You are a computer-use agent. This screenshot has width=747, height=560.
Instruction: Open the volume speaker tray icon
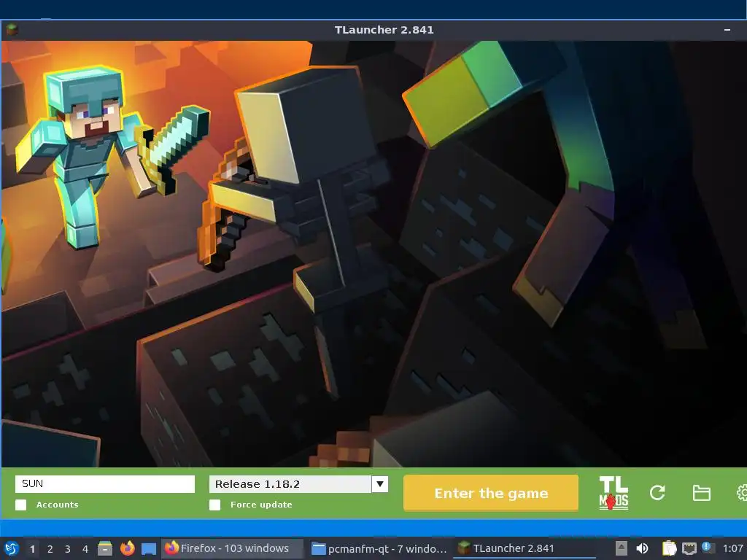(642, 548)
